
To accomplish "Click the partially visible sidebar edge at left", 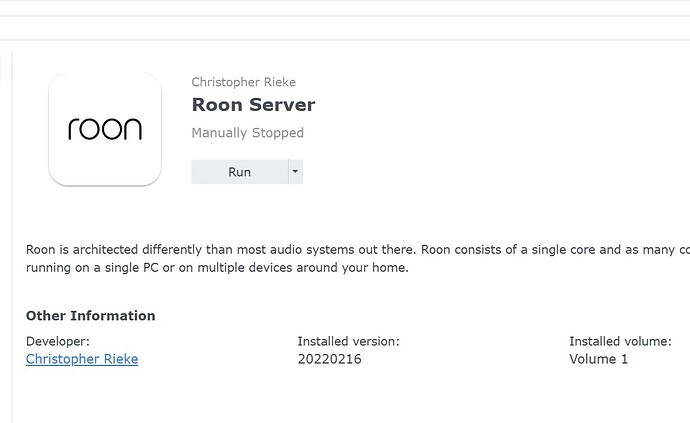I will (x=1, y=68).
